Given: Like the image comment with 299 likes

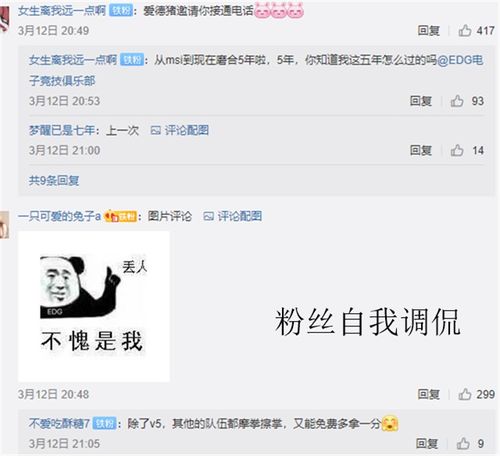Looking at the screenshot, I should pyautogui.click(x=465, y=394).
